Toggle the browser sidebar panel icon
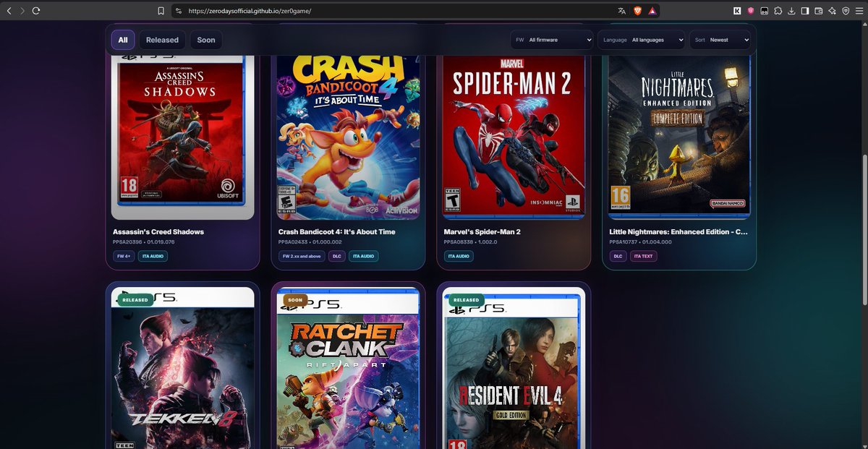This screenshot has width=868, height=449. pos(805,11)
